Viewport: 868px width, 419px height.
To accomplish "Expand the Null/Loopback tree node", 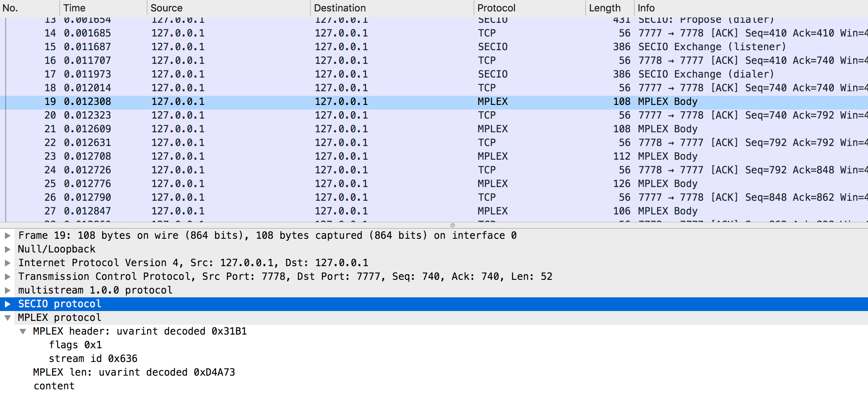I will (x=8, y=249).
